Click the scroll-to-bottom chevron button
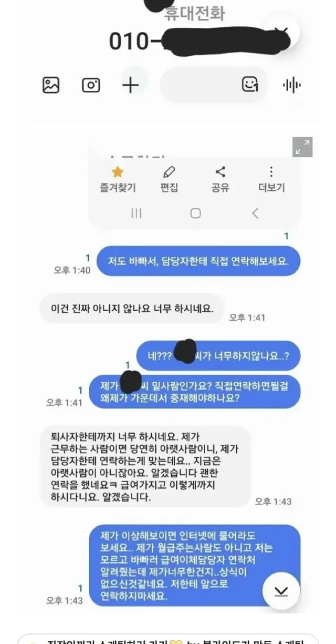Image resolution: width=336 pixels, height=644 pixels. [281, 591]
